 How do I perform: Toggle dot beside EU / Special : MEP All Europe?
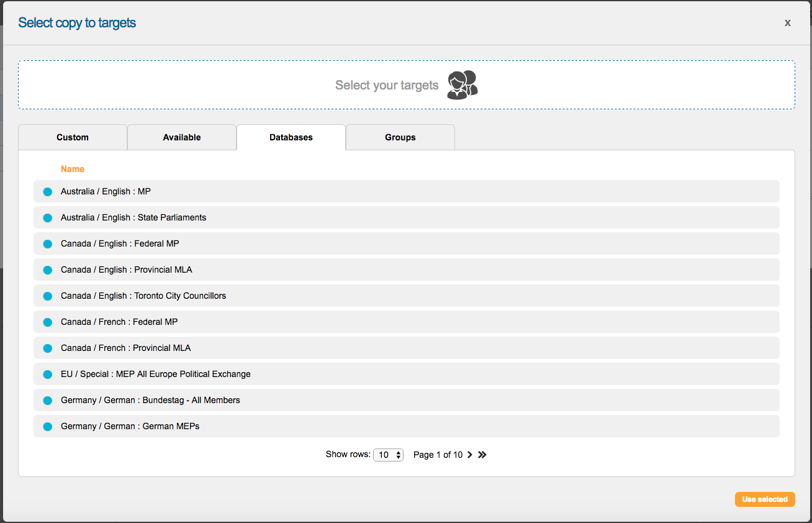point(47,375)
